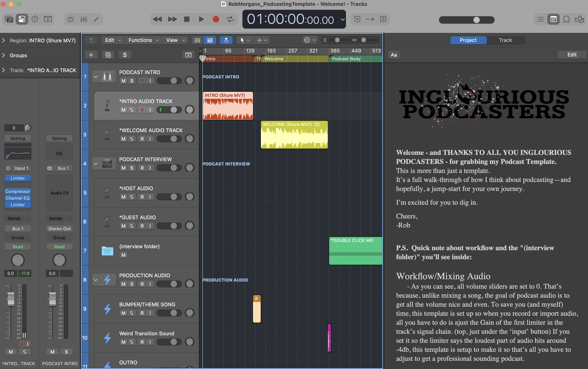Switch to the Track notes tab
Viewport: 588px width, 369px height.
click(505, 40)
